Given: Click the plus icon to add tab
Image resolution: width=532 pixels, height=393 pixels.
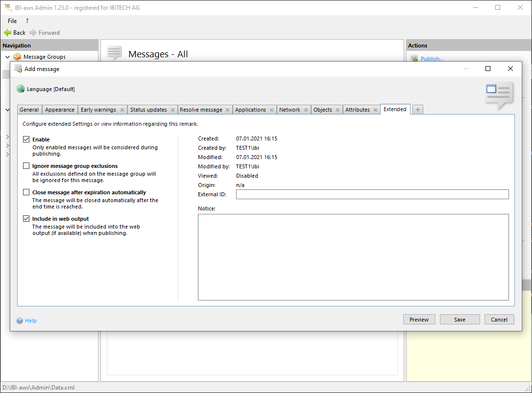Looking at the screenshot, I should tap(418, 110).
